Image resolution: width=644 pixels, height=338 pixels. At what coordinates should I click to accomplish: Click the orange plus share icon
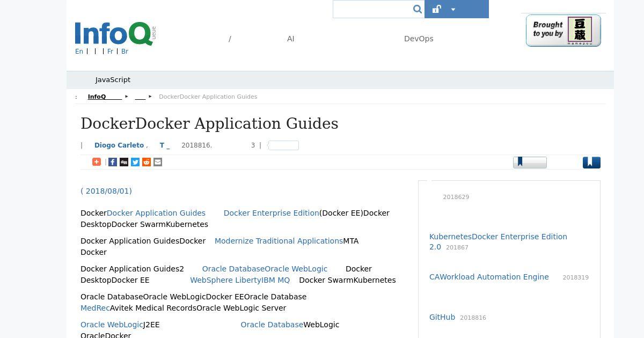pos(97,162)
